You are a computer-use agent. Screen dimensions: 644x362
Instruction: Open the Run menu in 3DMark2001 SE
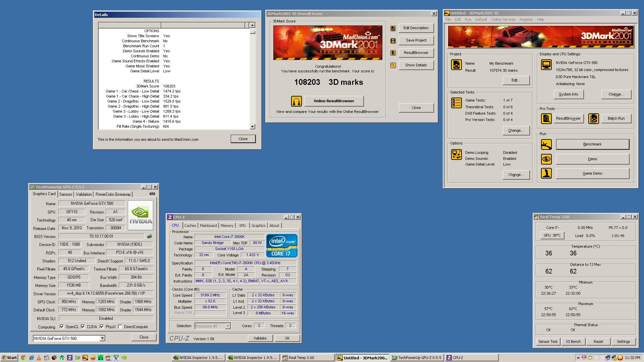coord(468,19)
